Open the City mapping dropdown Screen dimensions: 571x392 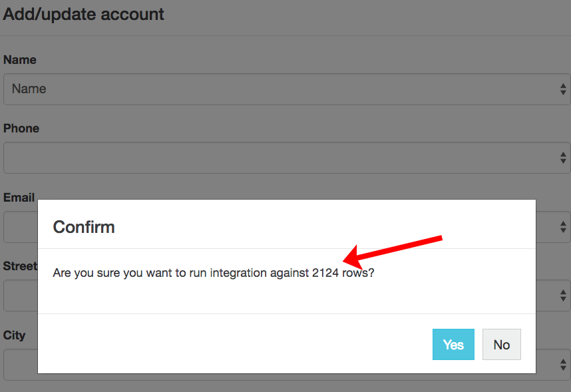click(20, 364)
